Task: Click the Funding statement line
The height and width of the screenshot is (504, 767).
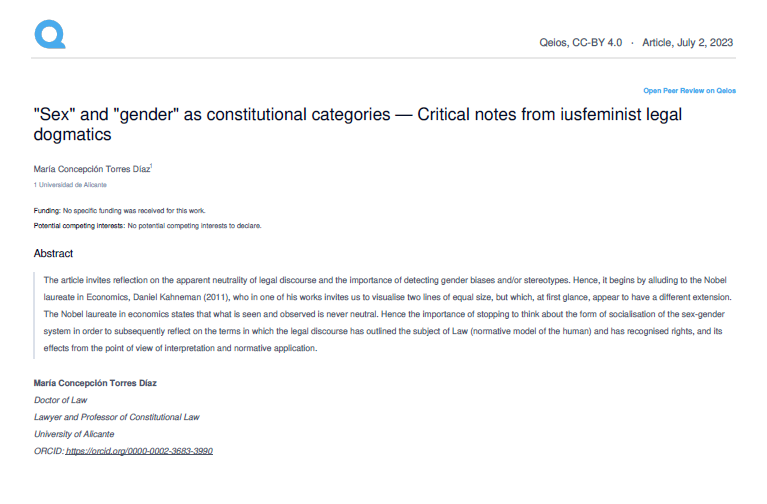Action: [119, 211]
